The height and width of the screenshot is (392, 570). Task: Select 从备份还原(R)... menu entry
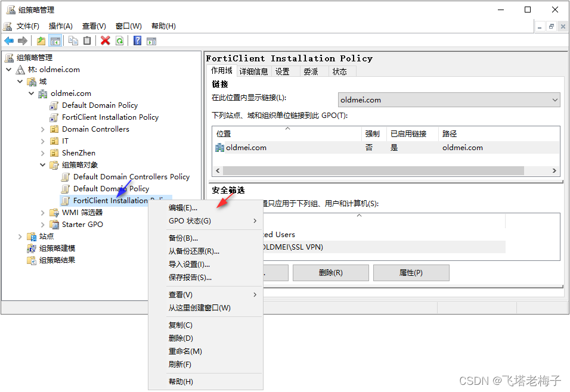pos(205,251)
